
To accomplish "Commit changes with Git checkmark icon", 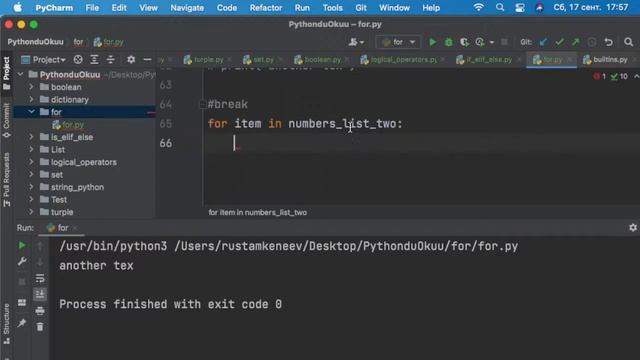I will [x=560, y=42].
